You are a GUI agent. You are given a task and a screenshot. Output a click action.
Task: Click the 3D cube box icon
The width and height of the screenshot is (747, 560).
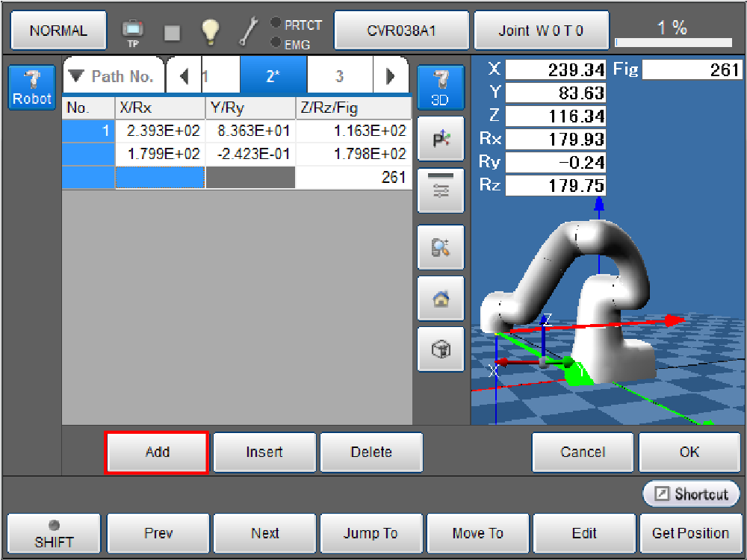[441, 349]
